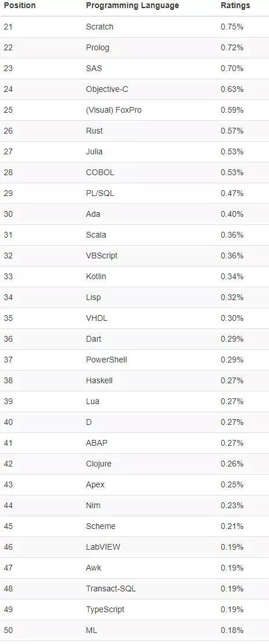Select the Julia language row
Viewport: 269px width, 644px height.
click(134, 151)
